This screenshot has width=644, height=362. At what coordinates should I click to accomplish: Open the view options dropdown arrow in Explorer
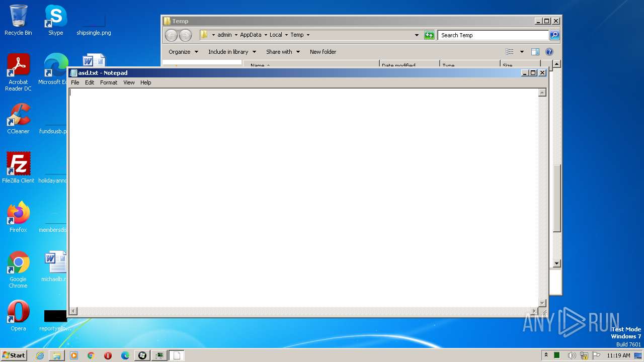(x=522, y=52)
